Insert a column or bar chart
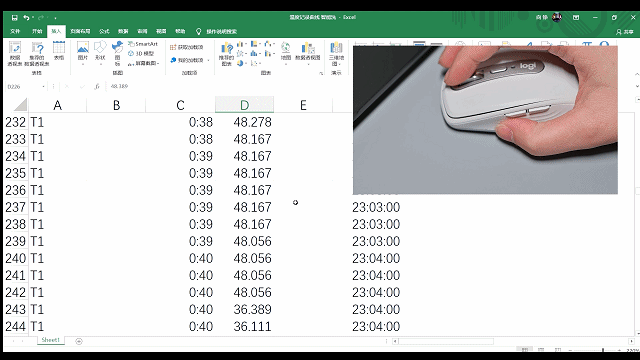Image resolution: width=640 pixels, height=360 pixels. 241,44
